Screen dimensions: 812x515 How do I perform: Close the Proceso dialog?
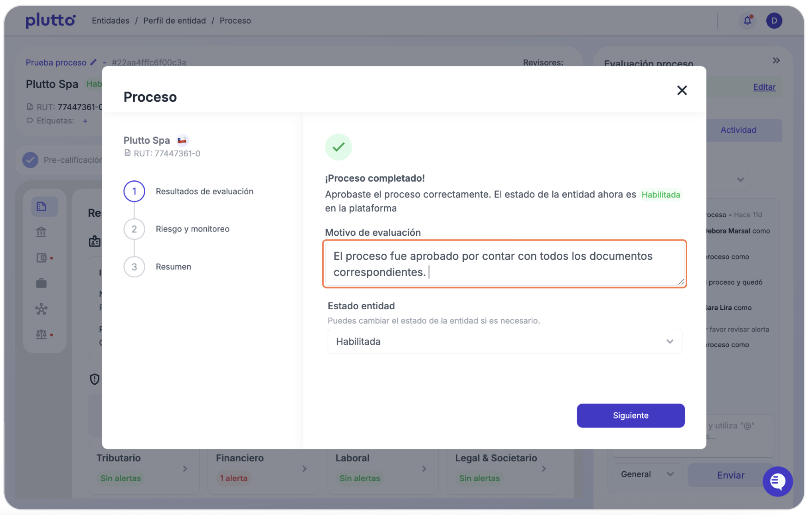(682, 90)
